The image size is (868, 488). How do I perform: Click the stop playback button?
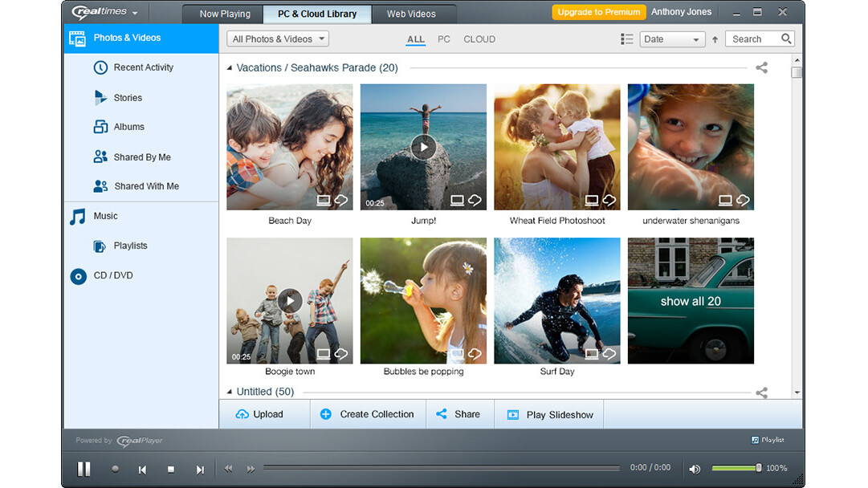pos(170,470)
